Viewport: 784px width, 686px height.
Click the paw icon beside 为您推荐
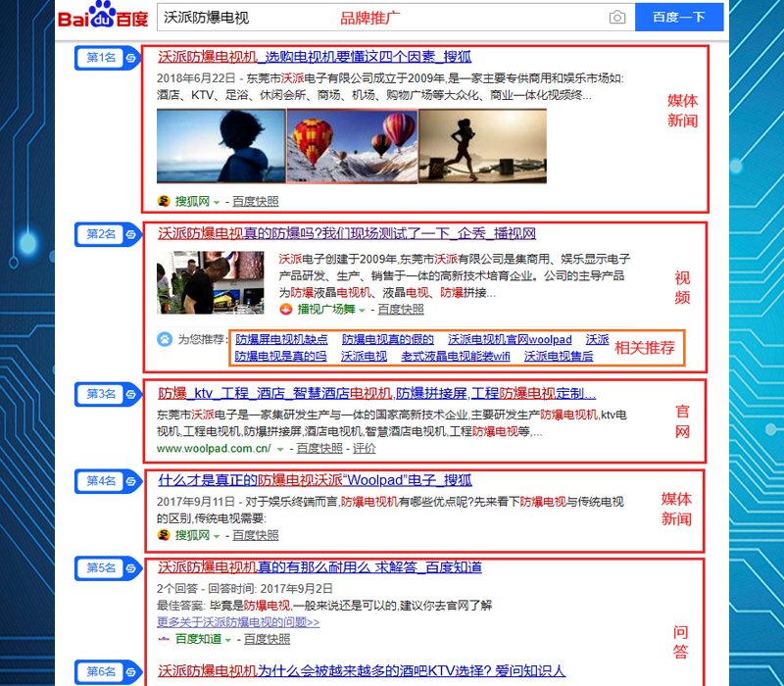pyautogui.click(x=165, y=339)
